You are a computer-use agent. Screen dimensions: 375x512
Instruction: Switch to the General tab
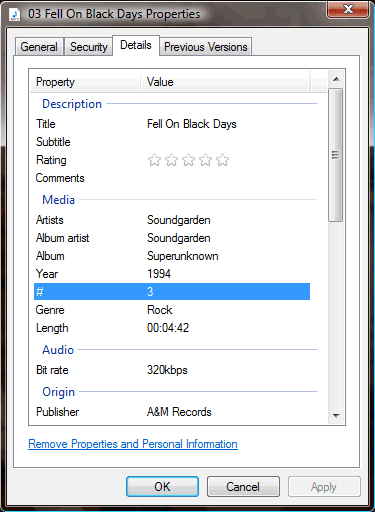click(x=39, y=47)
